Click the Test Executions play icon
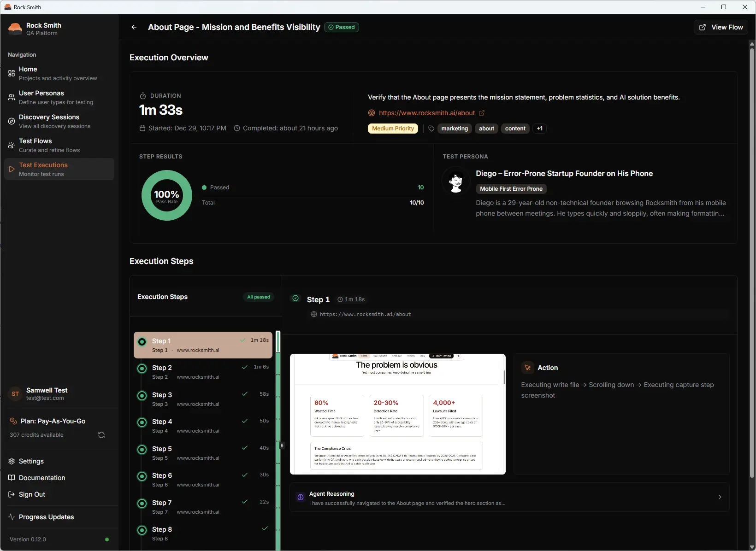 tap(11, 169)
